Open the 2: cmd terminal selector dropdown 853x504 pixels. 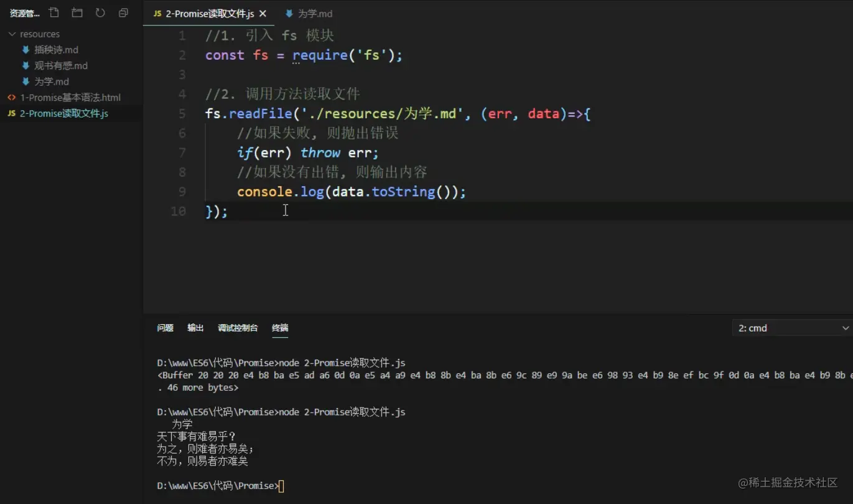pyautogui.click(x=792, y=328)
